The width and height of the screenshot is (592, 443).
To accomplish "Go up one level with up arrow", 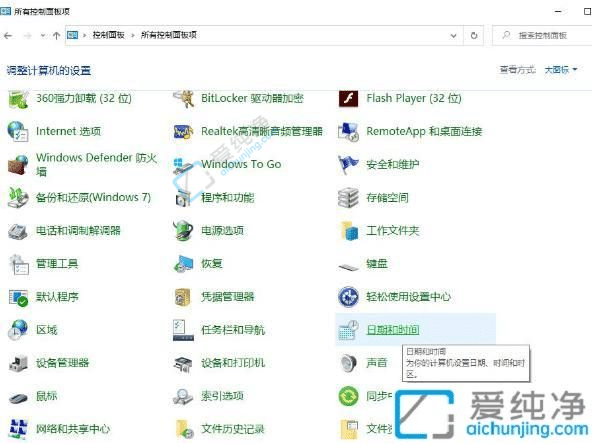I will [x=56, y=36].
